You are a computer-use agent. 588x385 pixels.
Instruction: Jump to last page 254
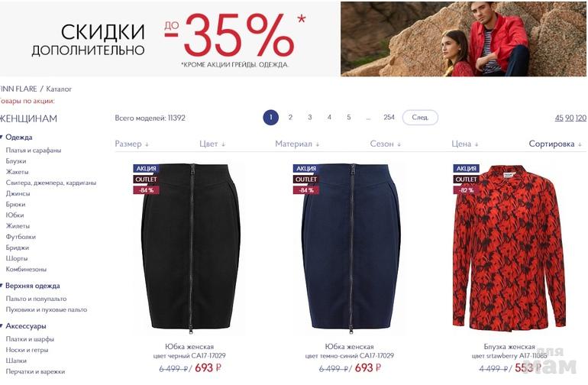coord(389,118)
